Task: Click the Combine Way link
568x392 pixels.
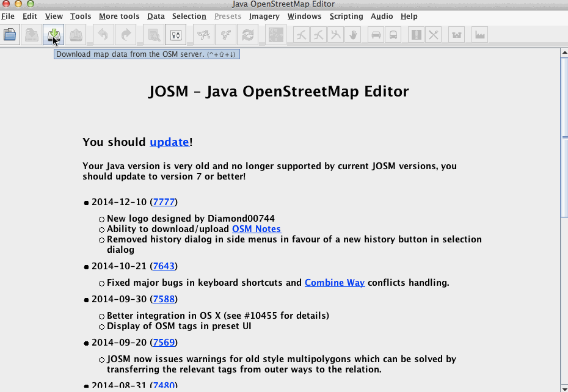Action: [x=334, y=283]
